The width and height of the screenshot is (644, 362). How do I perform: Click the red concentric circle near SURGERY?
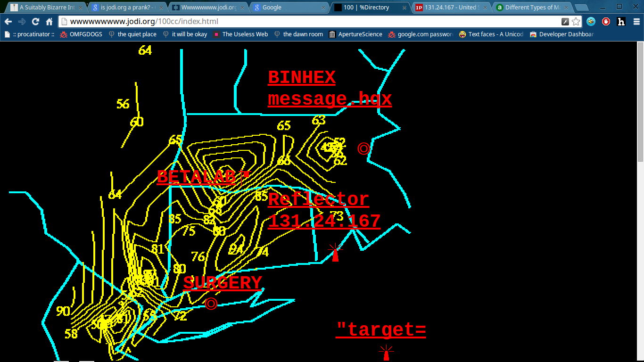[211, 304]
